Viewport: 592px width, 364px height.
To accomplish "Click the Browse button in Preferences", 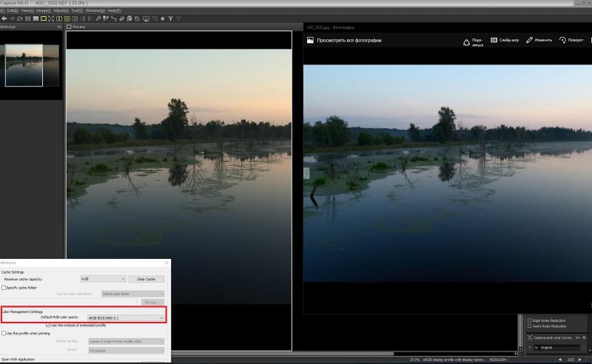I will point(152,303).
